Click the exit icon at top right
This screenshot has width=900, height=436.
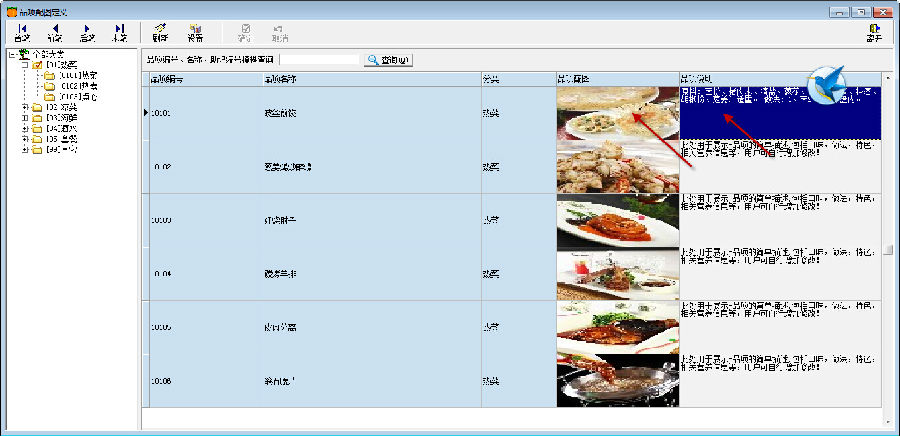coord(875,32)
